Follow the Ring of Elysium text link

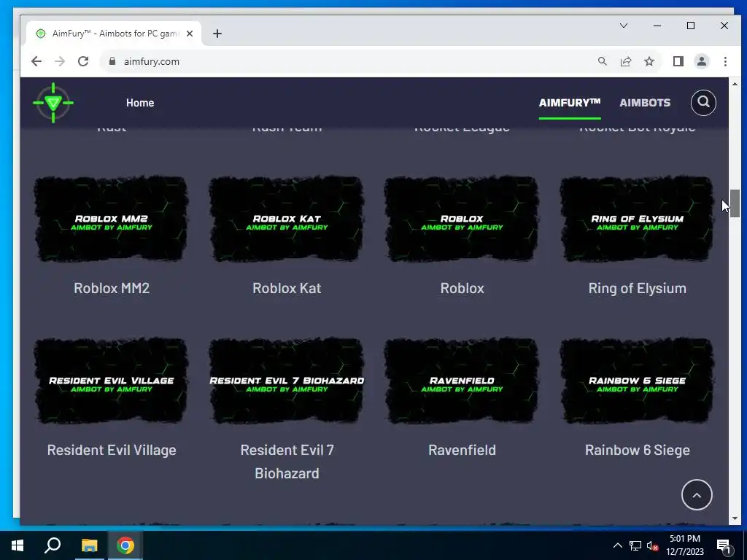click(x=638, y=288)
